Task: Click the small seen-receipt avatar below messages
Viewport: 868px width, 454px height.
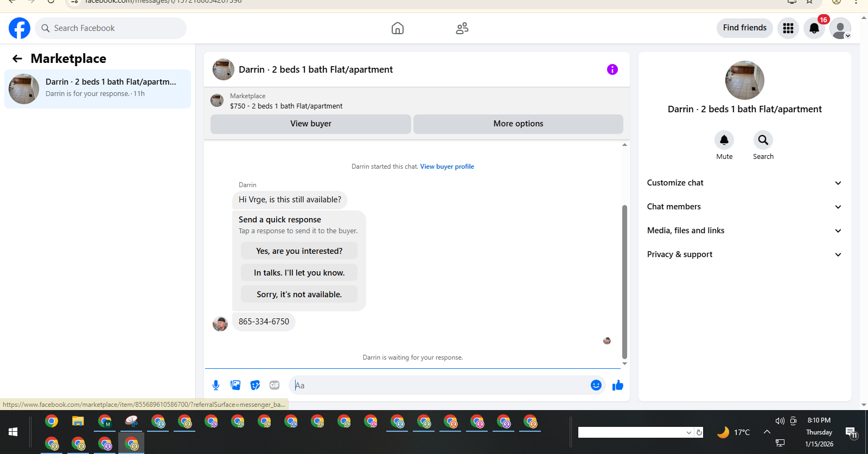Action: [x=607, y=341]
